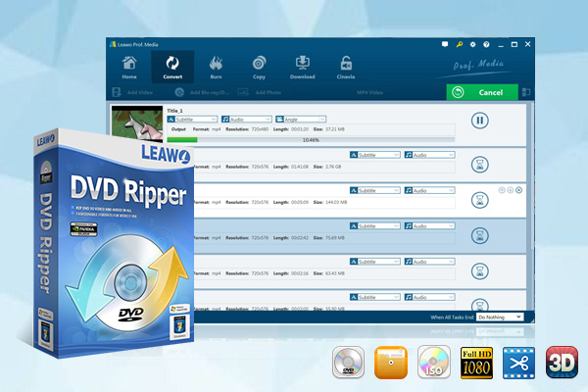The height and width of the screenshot is (392, 588).
Task: Click the Add Blu-ray/DVD button
Action: point(202,92)
